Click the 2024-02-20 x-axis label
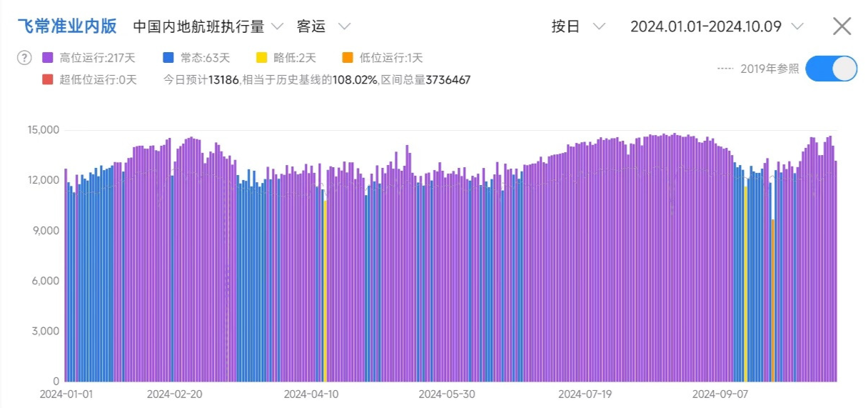868x408 pixels. tap(174, 394)
